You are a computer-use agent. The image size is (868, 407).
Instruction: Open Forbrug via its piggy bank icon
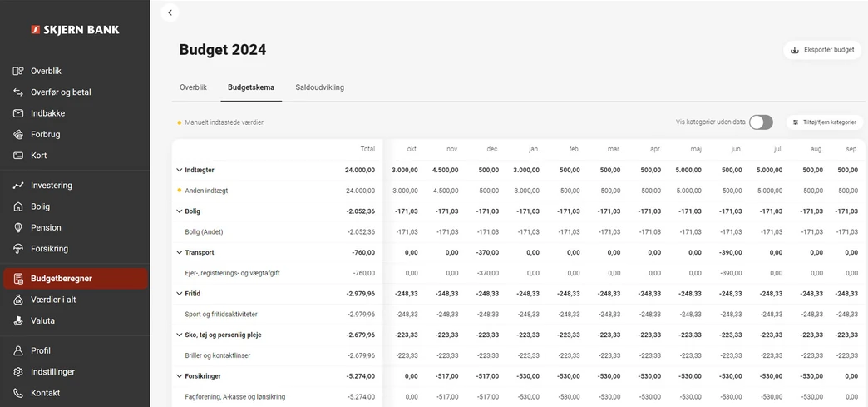(18, 134)
